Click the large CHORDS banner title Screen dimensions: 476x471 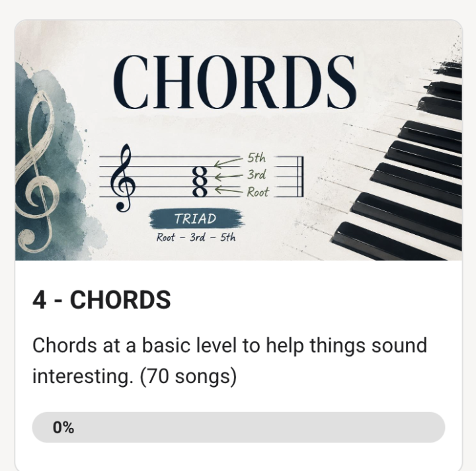click(x=235, y=82)
